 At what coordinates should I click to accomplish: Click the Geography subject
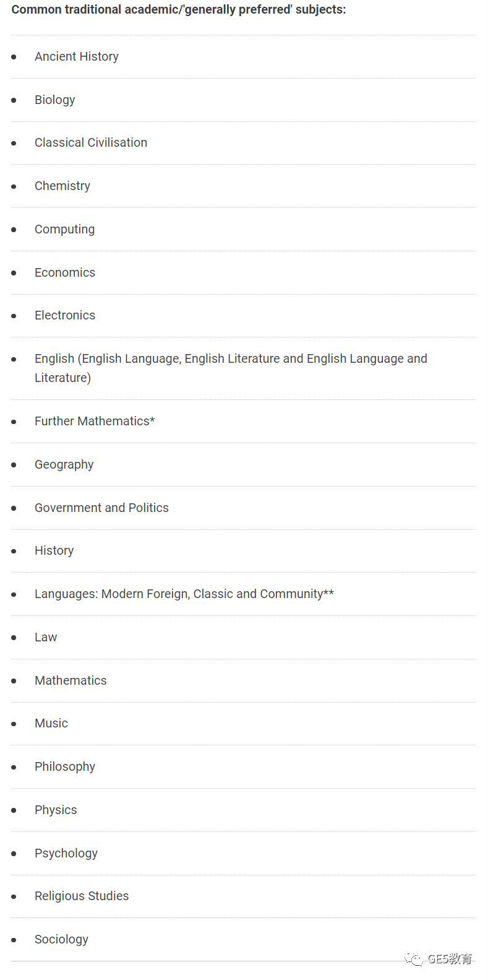tap(64, 464)
